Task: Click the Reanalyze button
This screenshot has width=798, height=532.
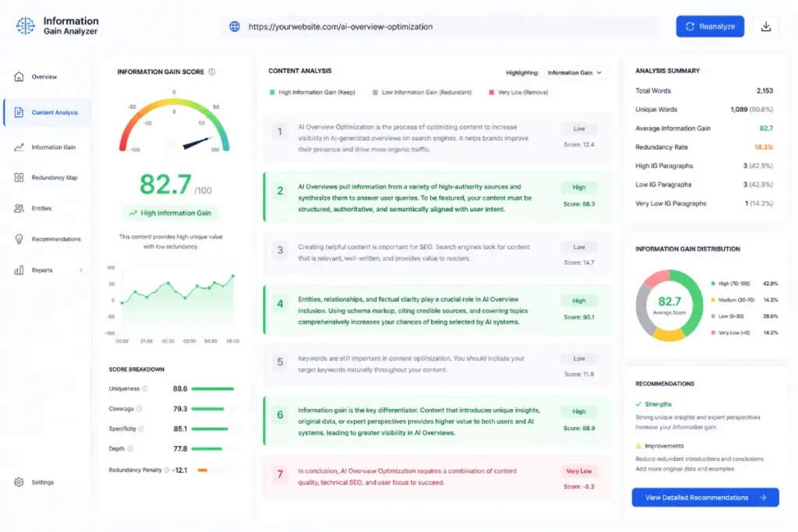Action: pos(710,26)
